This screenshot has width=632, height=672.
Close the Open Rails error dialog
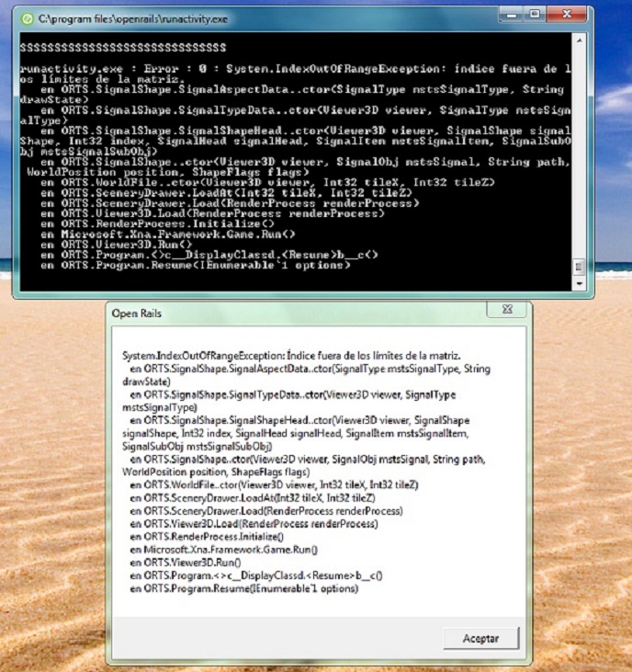(506, 312)
